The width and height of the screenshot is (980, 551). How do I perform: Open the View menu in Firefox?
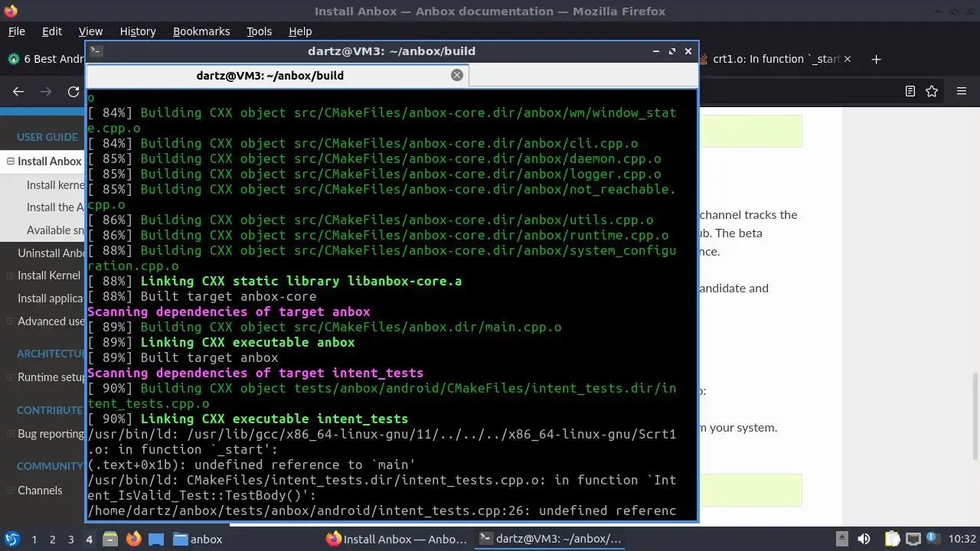point(90,31)
